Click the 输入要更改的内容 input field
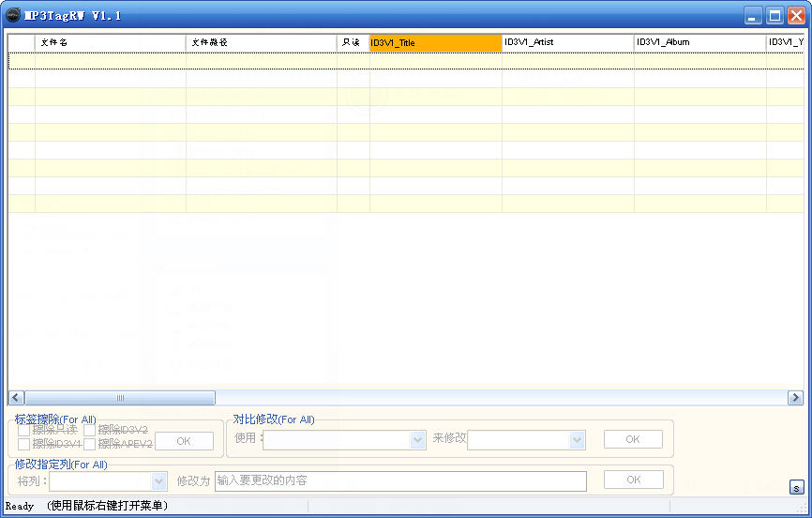 point(400,480)
